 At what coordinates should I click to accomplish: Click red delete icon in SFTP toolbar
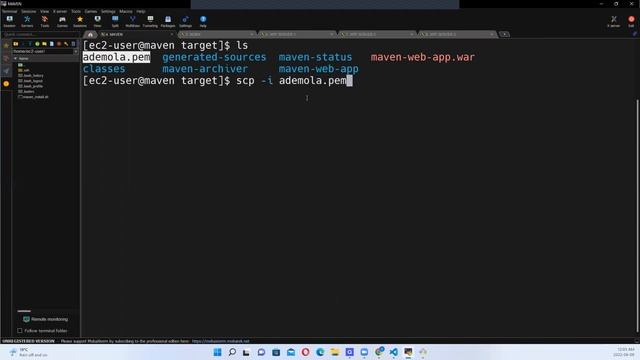59,44
